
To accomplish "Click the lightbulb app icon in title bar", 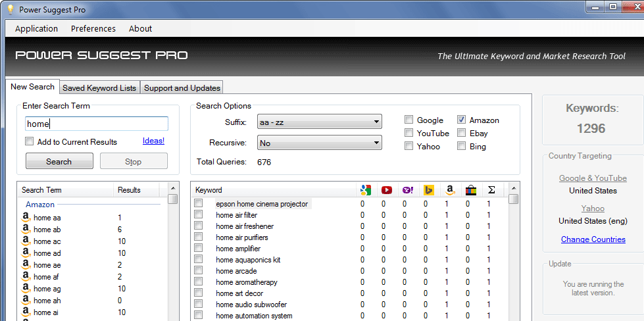I will [11, 9].
